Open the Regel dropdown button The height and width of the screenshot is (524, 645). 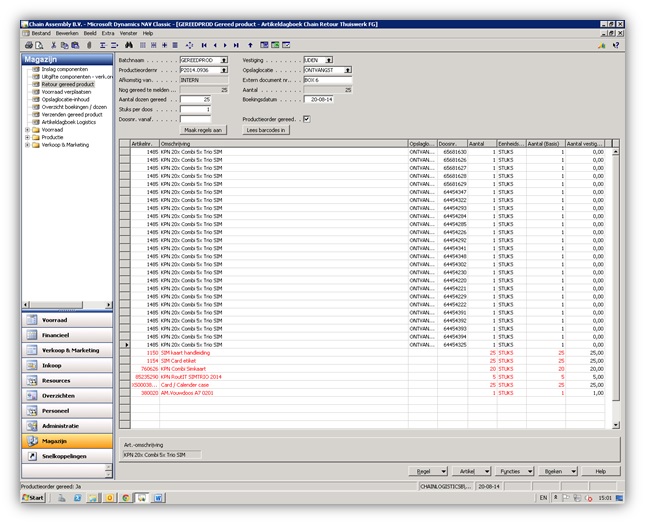coord(428,471)
